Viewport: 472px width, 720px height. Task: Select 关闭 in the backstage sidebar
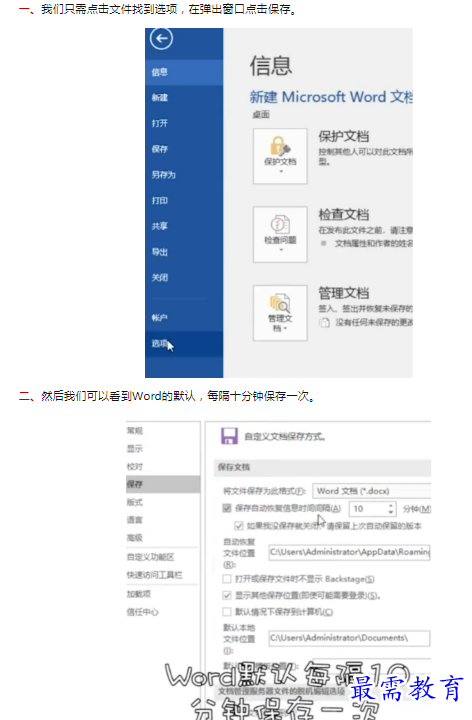pos(184,277)
